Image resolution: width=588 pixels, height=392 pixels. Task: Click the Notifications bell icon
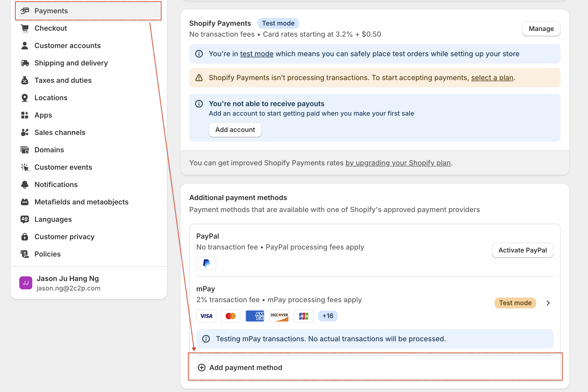[x=25, y=185]
